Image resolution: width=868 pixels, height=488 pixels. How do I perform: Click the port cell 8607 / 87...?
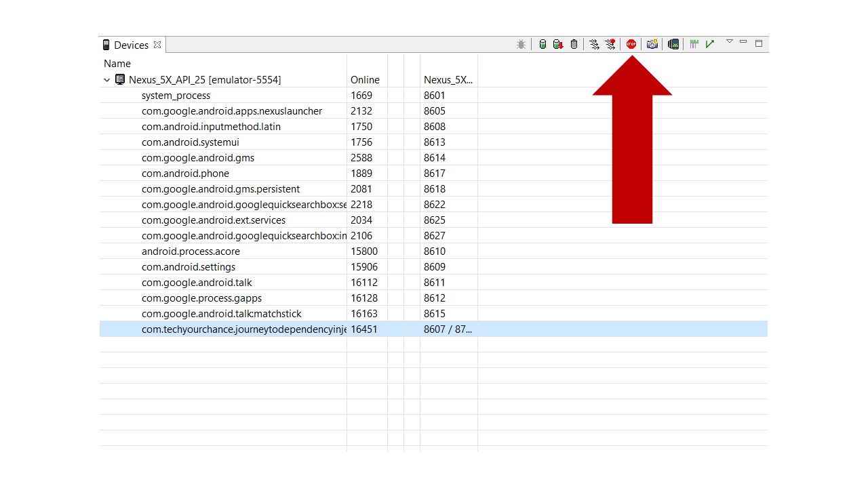[x=448, y=329]
